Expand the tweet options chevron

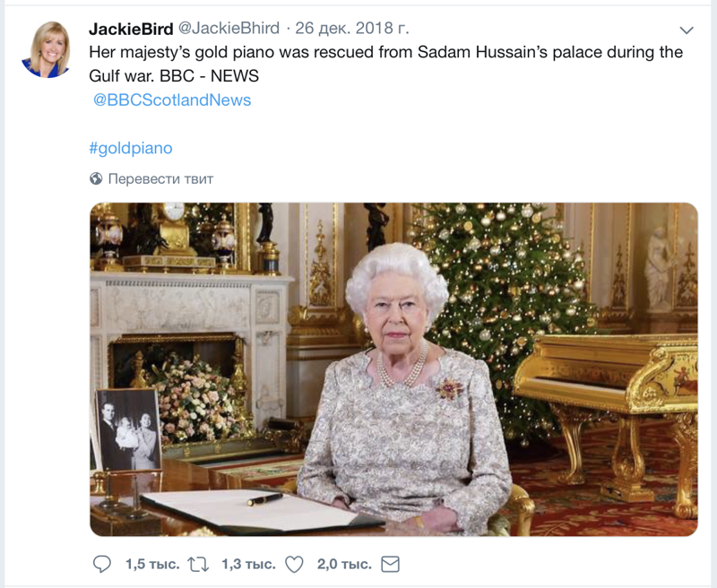pyautogui.click(x=687, y=30)
